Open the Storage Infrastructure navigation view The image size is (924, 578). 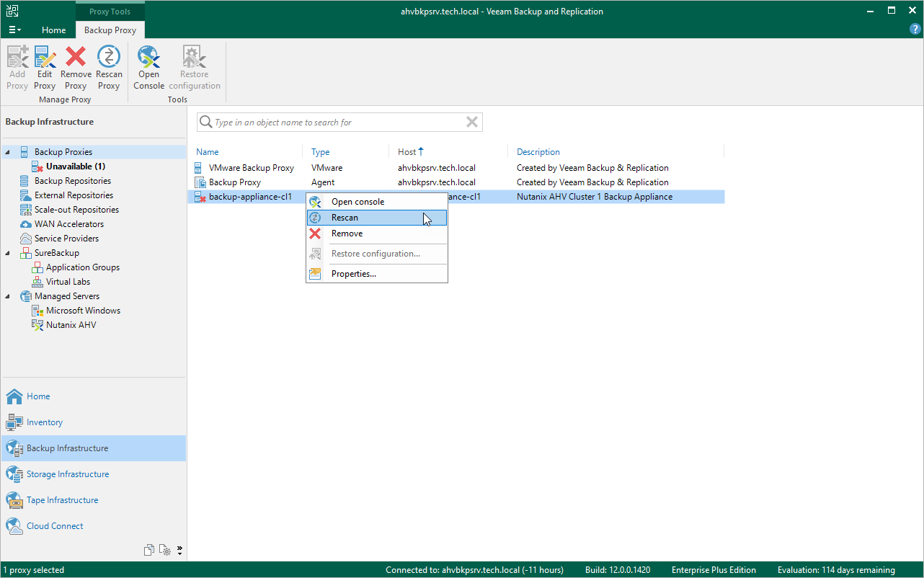(93, 474)
